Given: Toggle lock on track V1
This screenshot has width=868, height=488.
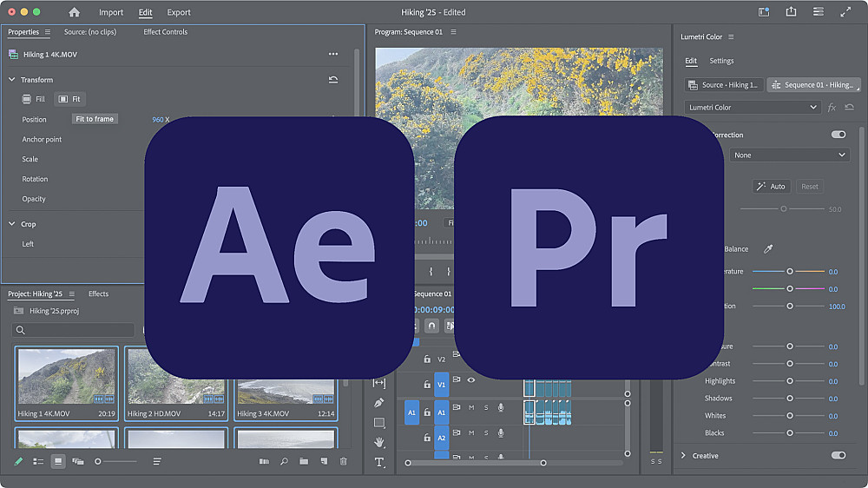Looking at the screenshot, I should pos(427,384).
